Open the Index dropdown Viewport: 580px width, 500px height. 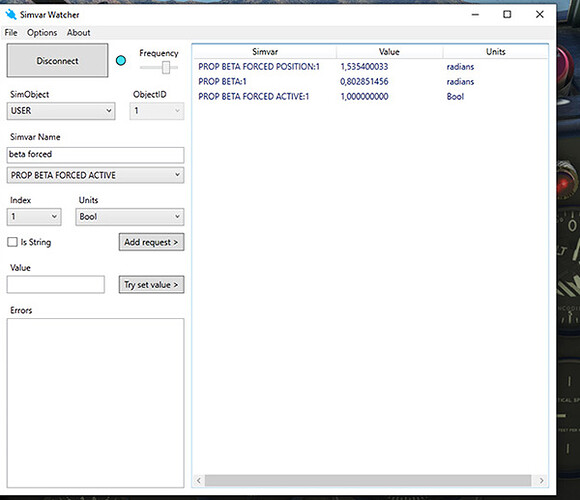(x=34, y=217)
